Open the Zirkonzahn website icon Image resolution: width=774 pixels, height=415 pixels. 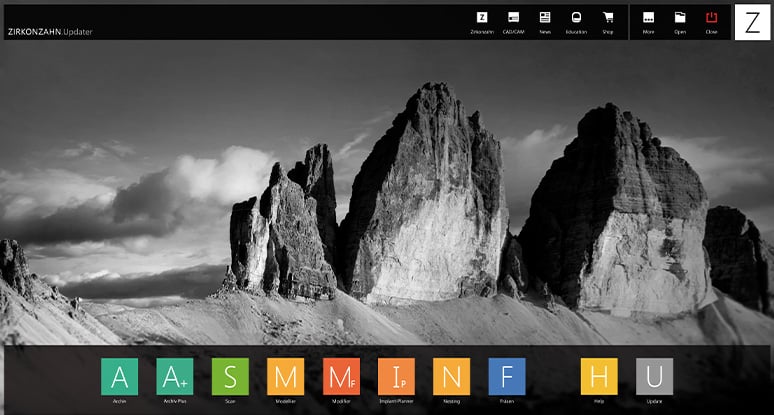(482, 22)
